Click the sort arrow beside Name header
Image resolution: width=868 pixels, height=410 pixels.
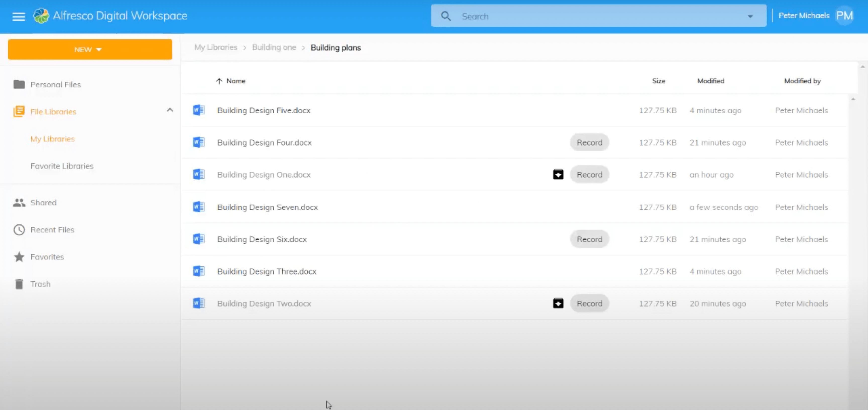[219, 81]
